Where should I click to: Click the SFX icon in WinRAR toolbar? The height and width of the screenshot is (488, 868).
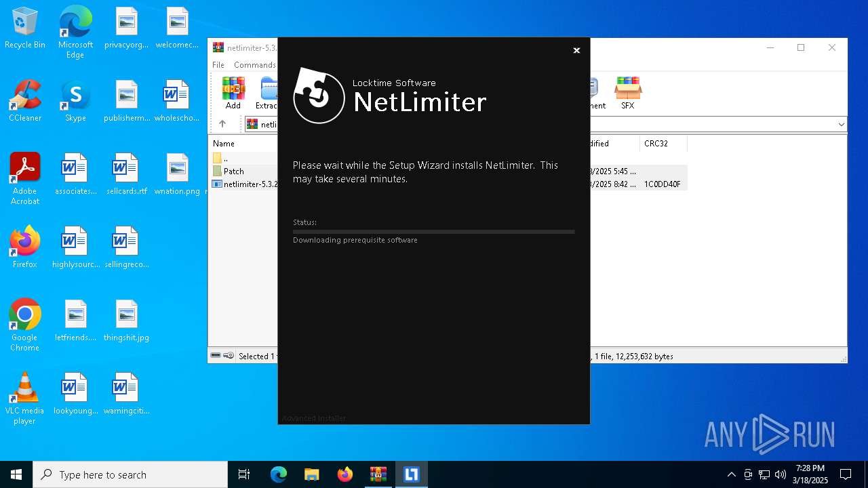628,93
